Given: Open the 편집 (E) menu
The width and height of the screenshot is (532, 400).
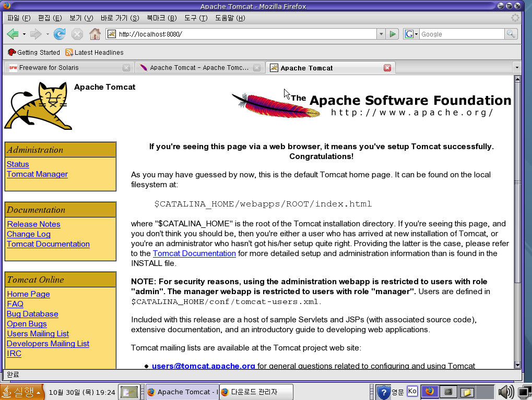Looking at the screenshot, I should tap(50, 18).
